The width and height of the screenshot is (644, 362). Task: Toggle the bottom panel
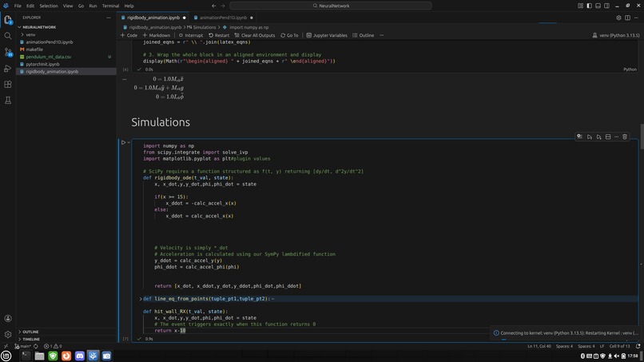[x=598, y=6]
